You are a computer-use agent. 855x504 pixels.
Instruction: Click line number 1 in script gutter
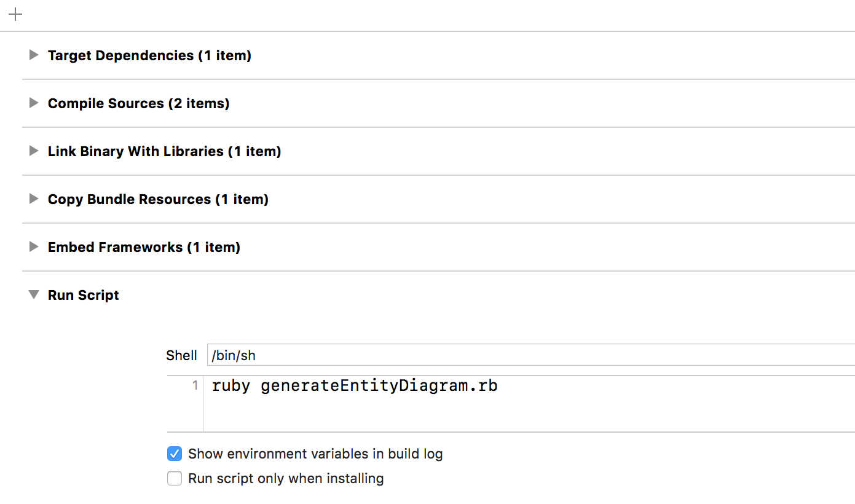pos(195,386)
